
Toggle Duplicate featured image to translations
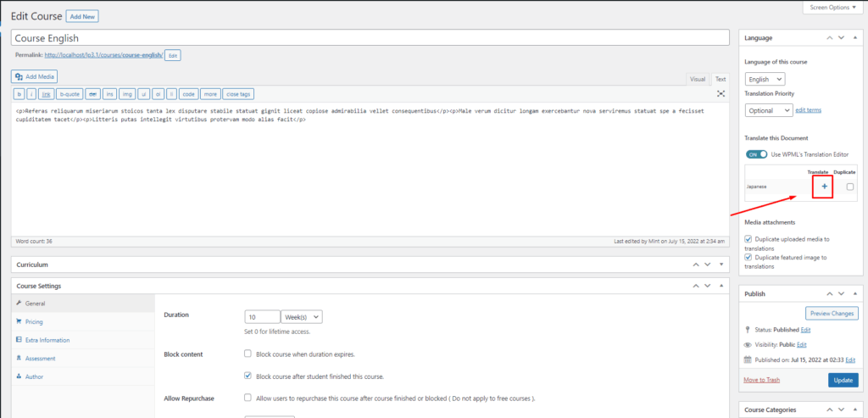(x=748, y=258)
